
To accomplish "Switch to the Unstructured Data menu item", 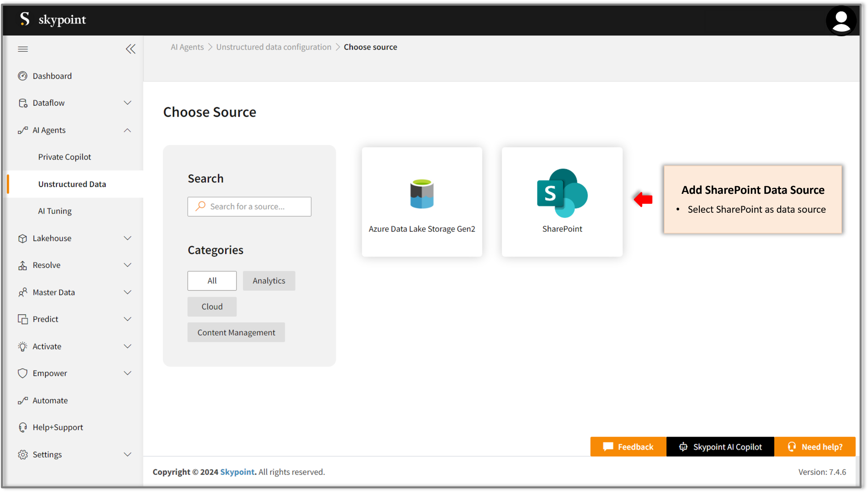I will pyautogui.click(x=72, y=184).
